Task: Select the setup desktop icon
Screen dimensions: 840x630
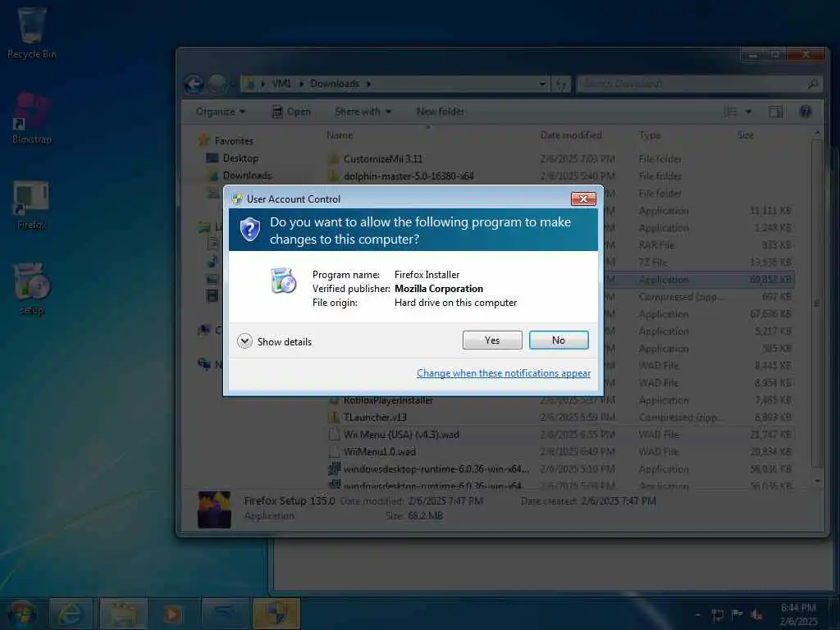Action: (32, 290)
